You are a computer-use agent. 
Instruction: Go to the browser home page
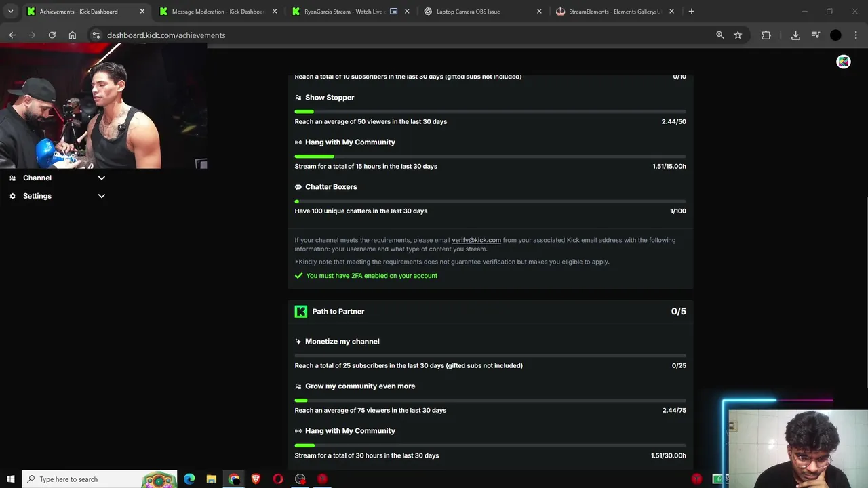[73, 35]
